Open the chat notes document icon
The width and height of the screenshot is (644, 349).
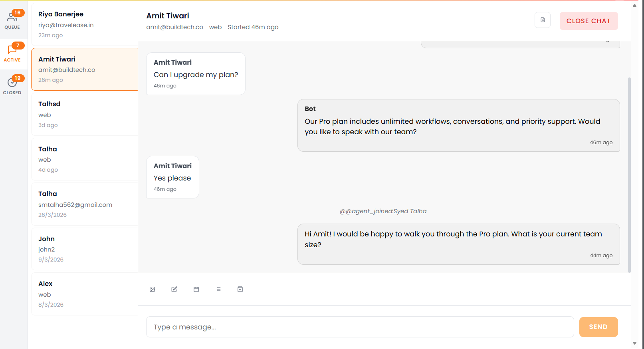(x=542, y=20)
